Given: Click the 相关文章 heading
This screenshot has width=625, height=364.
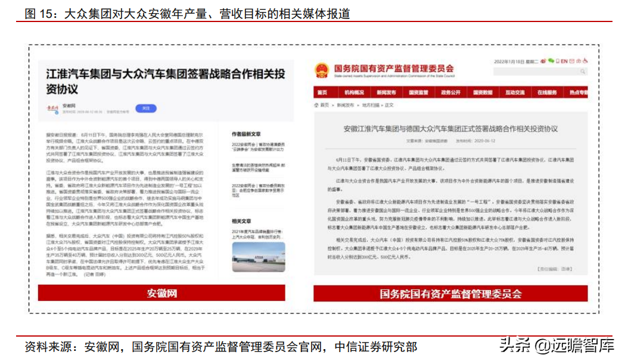Looking at the screenshot, I should coord(241,221).
